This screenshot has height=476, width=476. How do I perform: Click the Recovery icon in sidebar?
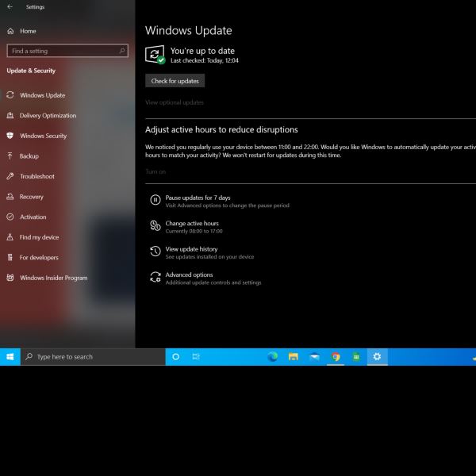tap(10, 197)
